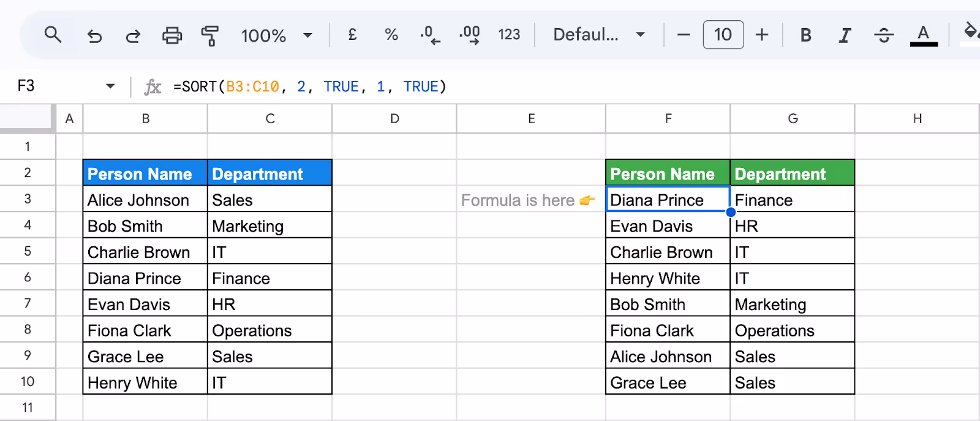The image size is (980, 421).
Task: Decrease font size with minus button
Action: click(x=684, y=35)
